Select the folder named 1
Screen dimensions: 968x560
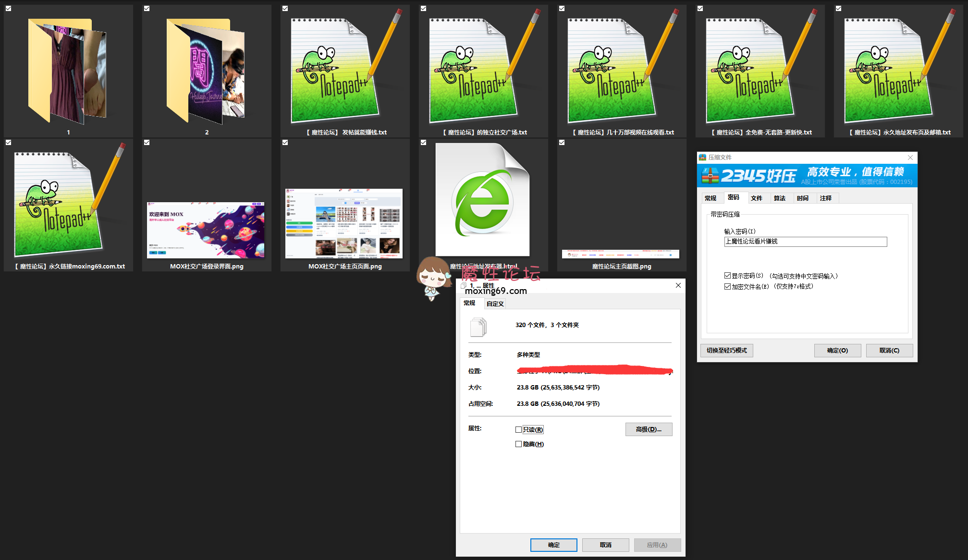coord(67,71)
